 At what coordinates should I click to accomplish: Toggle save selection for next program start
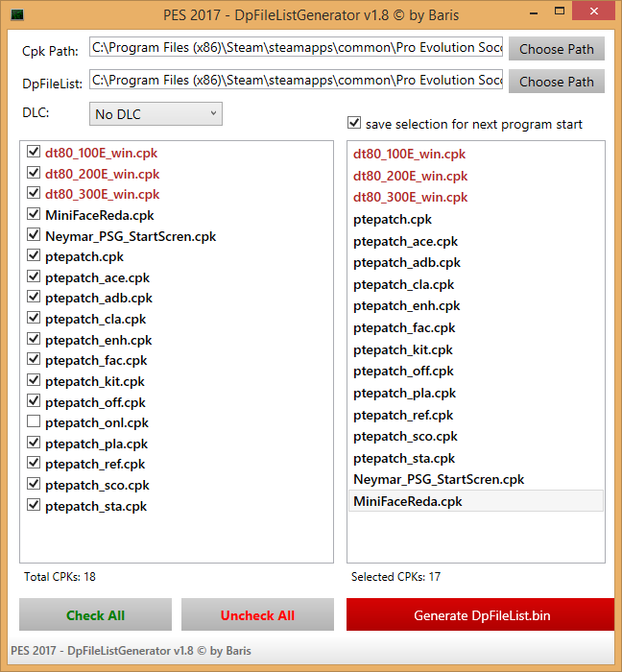click(354, 123)
